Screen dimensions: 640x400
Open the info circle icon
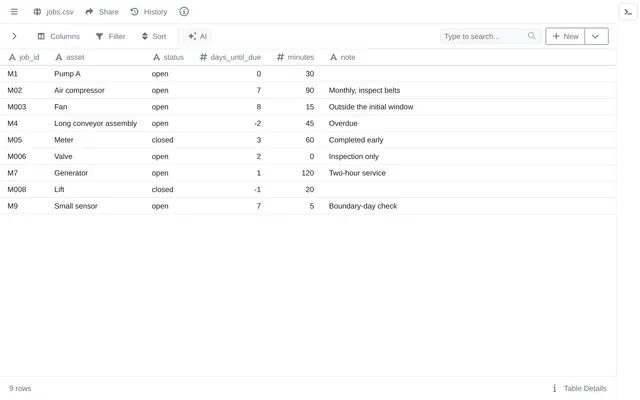[x=184, y=12]
